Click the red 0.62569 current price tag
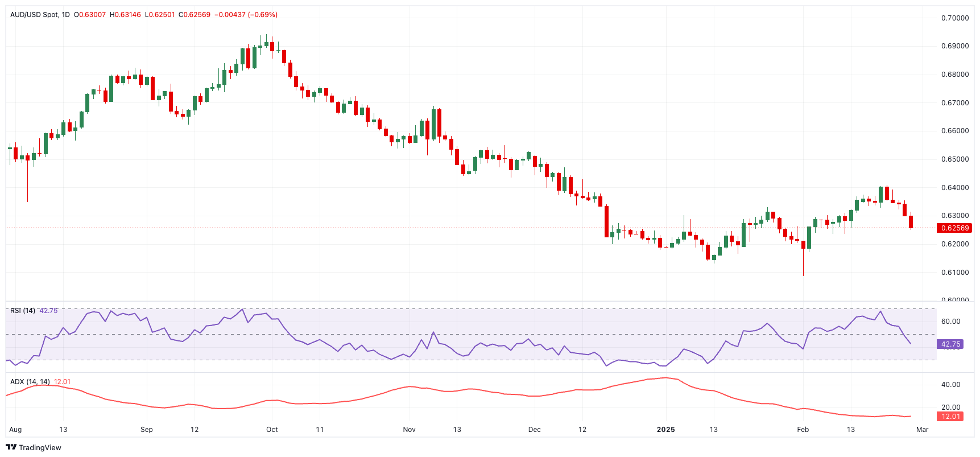This screenshot has width=980, height=457. pos(954,228)
